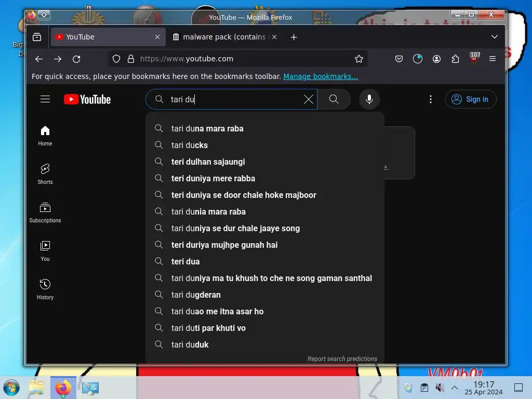
Task: Clear the search query with the X icon
Action: point(309,99)
